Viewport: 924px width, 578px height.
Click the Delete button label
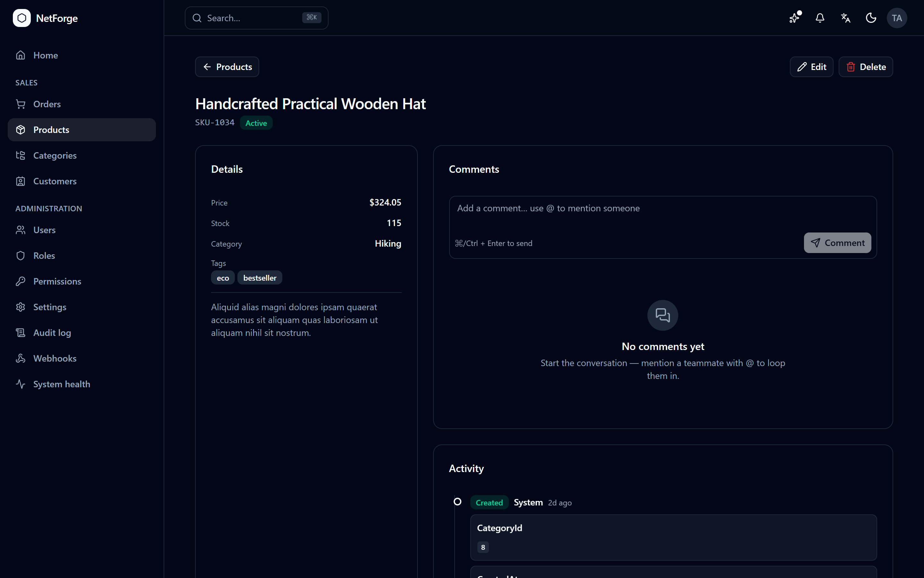pos(873,67)
